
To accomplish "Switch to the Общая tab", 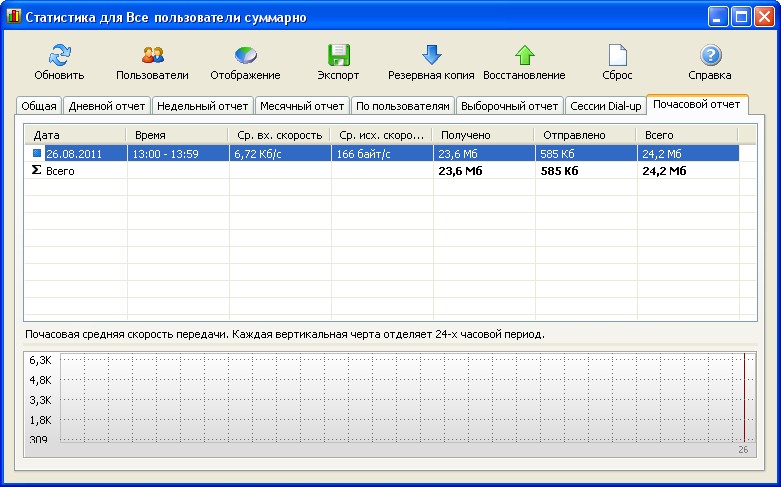I will click(39, 106).
